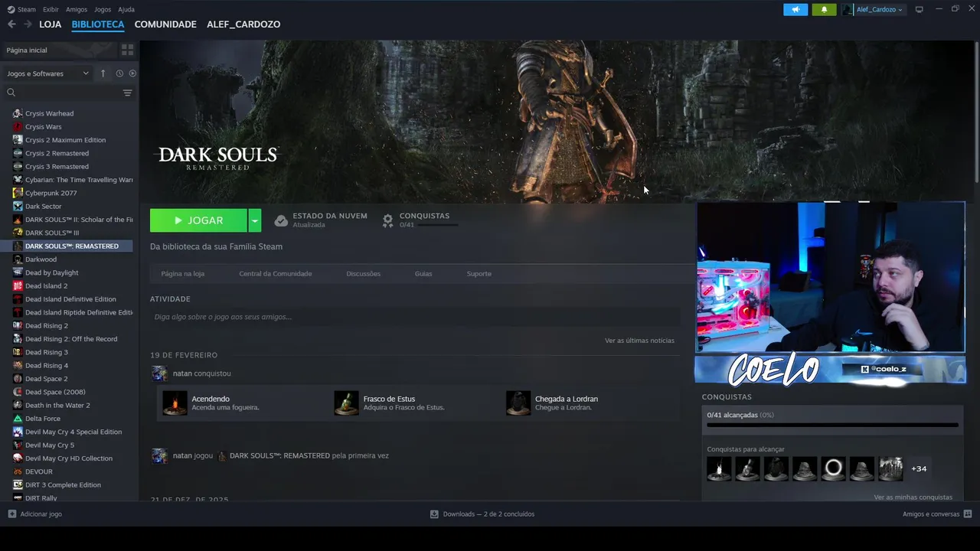Open the Ajuda menu
Viewport: 980px width, 551px height.
coord(126,9)
